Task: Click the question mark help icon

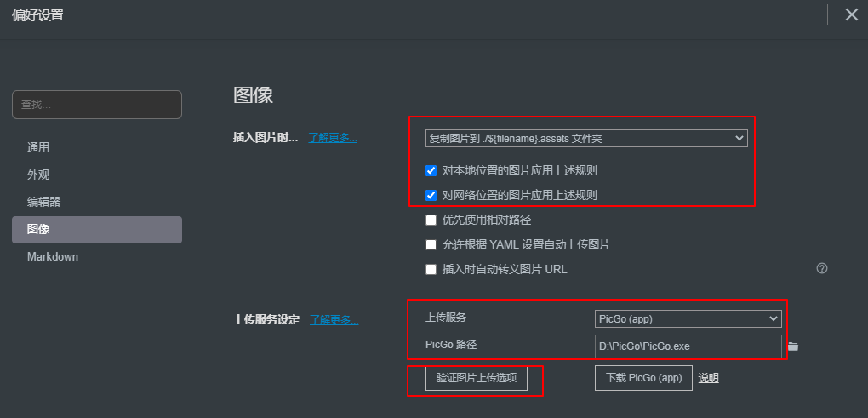Action: coord(822,268)
